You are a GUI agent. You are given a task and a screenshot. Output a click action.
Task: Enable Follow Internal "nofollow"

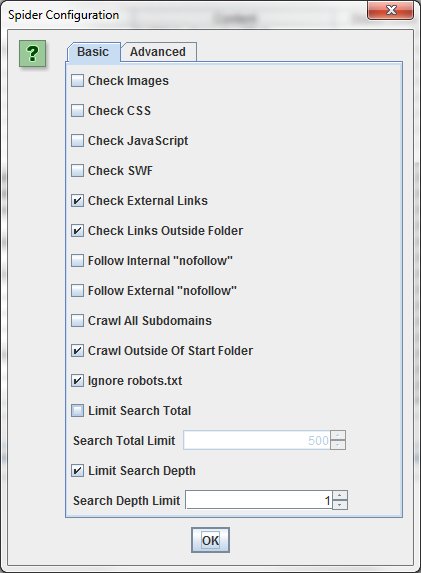point(77,261)
